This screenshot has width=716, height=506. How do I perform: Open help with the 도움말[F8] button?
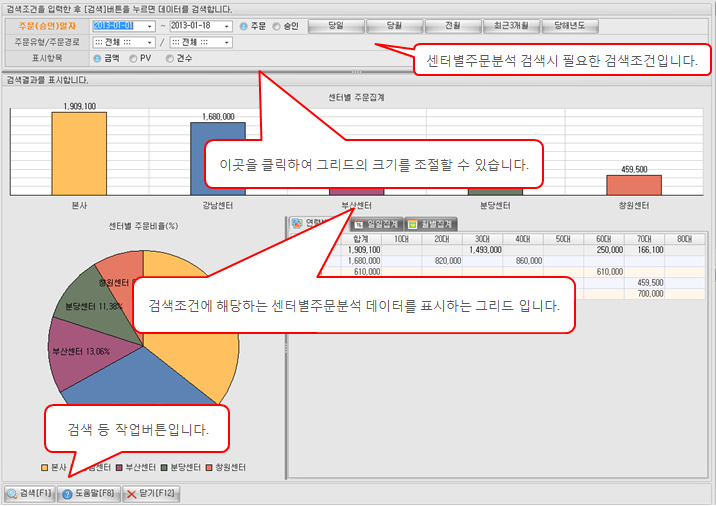click(x=89, y=494)
